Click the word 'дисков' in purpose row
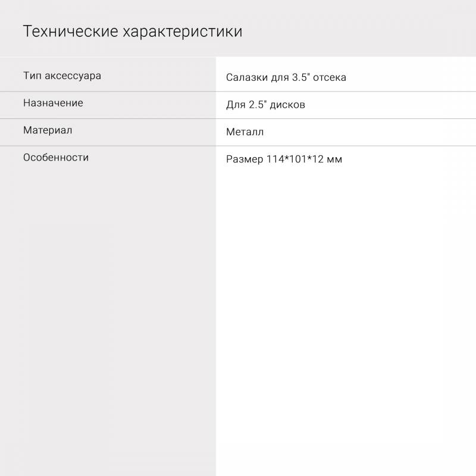 click(x=287, y=105)
